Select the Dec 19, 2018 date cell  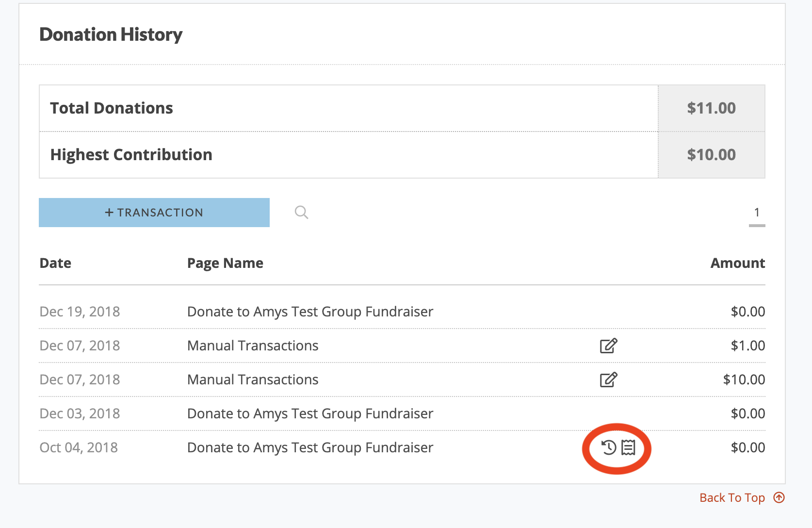click(x=80, y=312)
